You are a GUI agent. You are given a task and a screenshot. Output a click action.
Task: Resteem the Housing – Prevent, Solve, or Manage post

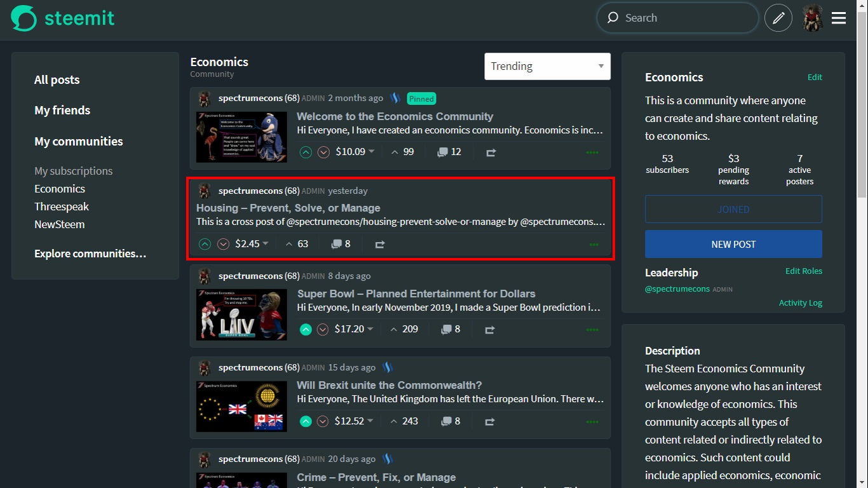pos(380,244)
